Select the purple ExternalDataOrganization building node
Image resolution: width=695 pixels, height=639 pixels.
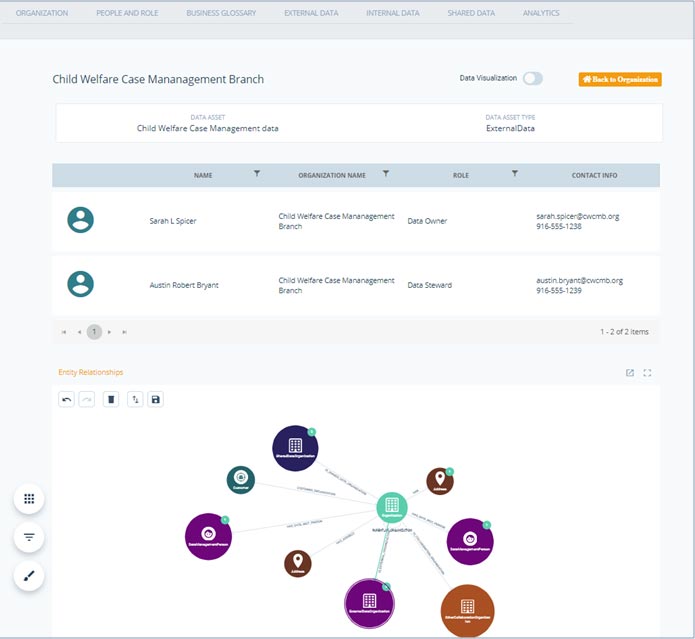[x=369, y=603]
